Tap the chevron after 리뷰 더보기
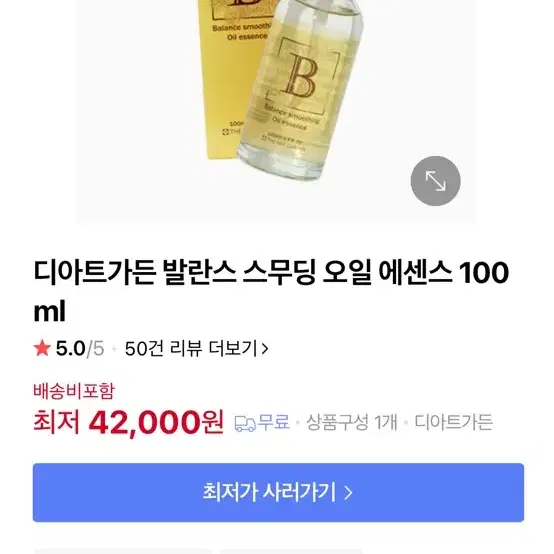Viewport: 554px width, 554px height. [264, 349]
